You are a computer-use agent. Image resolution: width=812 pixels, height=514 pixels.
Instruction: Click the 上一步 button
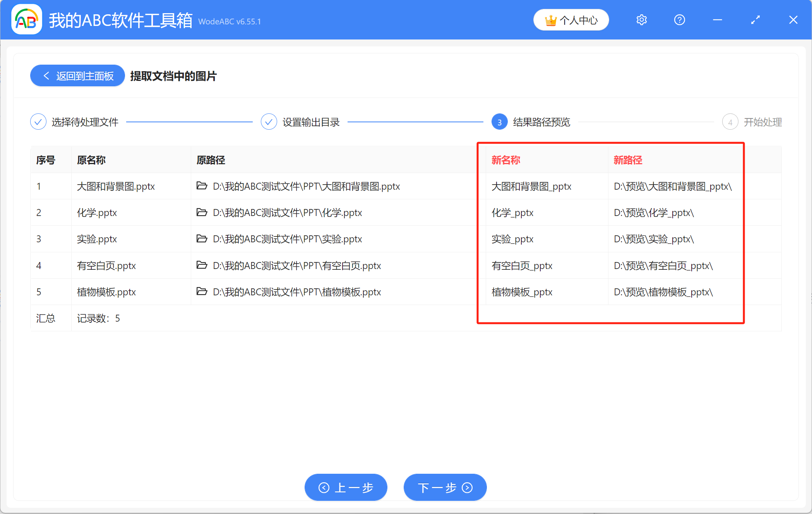(346, 487)
